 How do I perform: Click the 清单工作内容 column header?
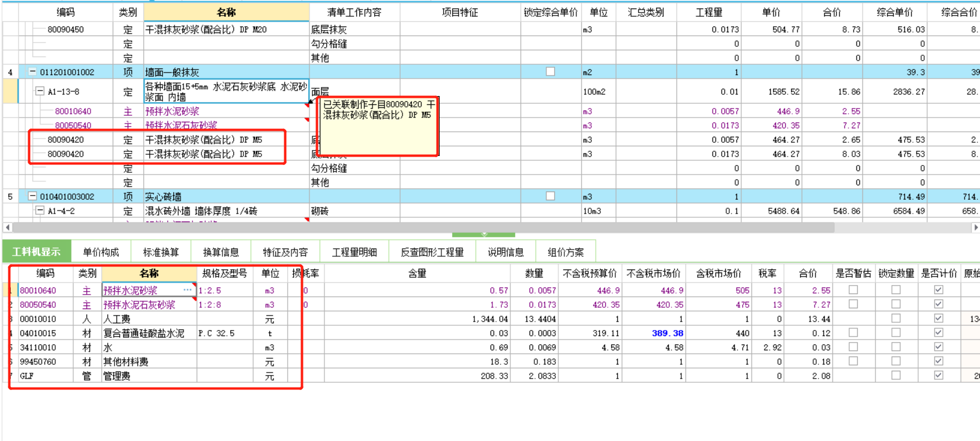coord(354,13)
